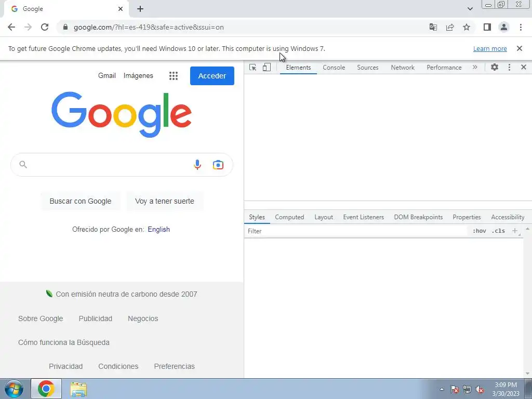Open DevTools settings gear
532x399 pixels.
coord(495,67)
